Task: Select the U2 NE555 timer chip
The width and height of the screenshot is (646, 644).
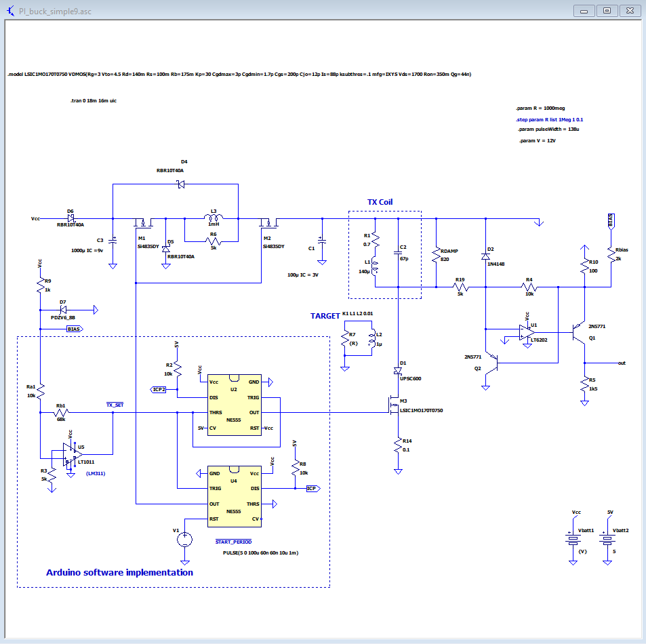Action: click(235, 405)
